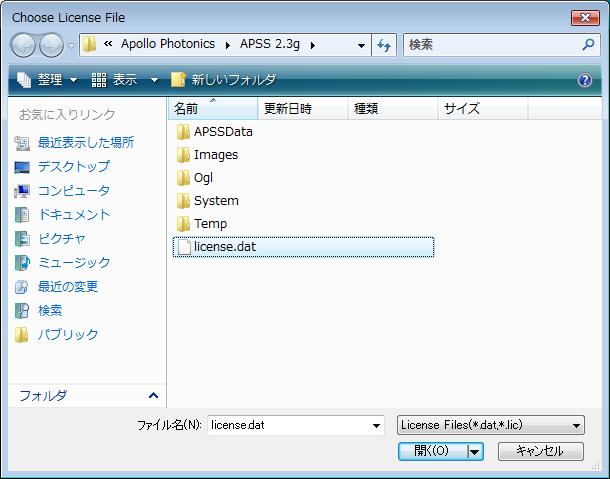Sort by the 更新日時 column header
This screenshot has height=479, width=610.
click(303, 108)
